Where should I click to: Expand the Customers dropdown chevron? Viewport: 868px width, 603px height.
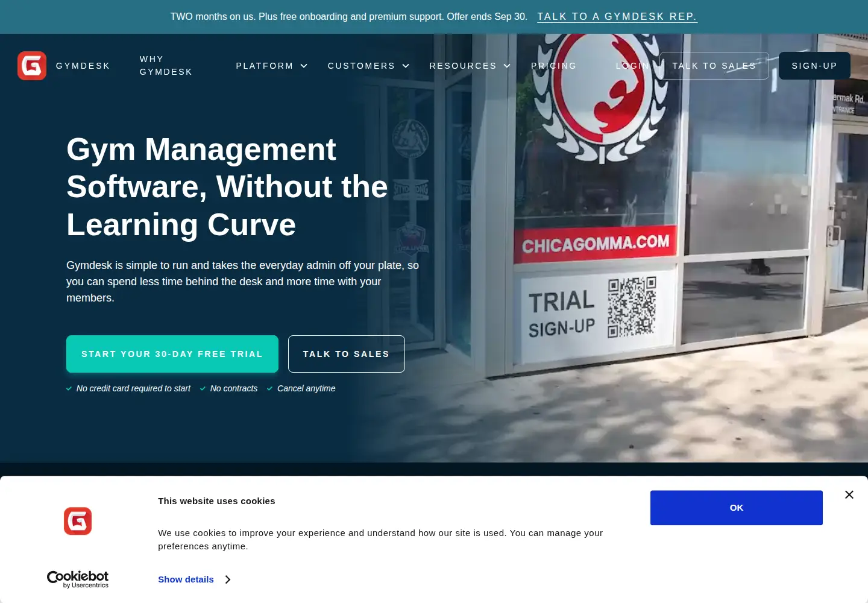tap(406, 66)
